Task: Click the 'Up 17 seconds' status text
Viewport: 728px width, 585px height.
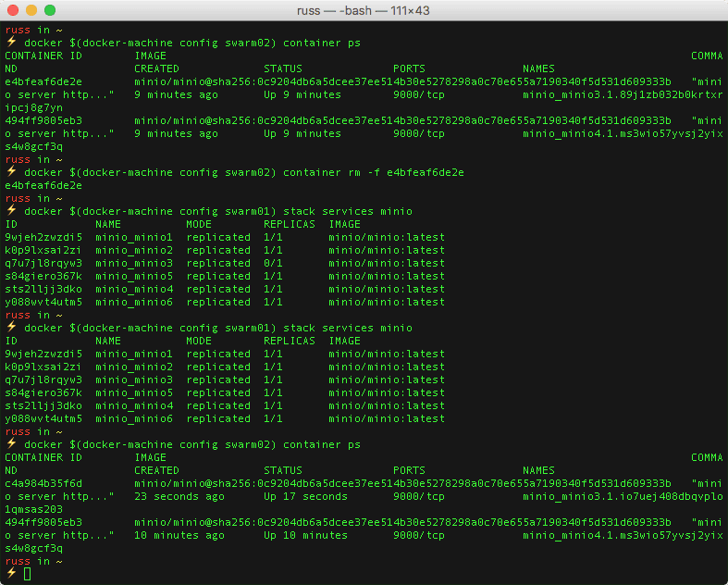Action: click(x=305, y=496)
